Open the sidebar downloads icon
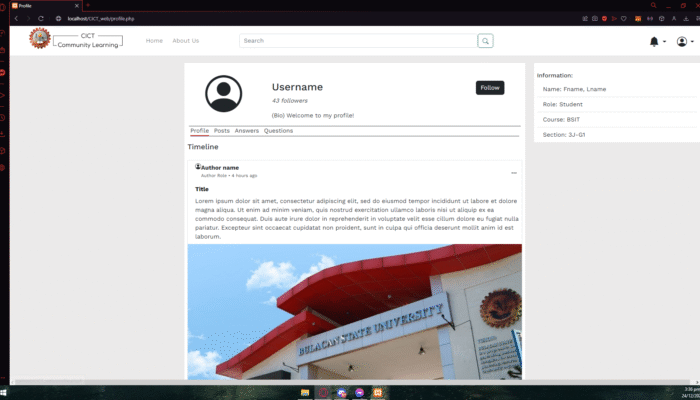700x400 pixels. click(3, 134)
